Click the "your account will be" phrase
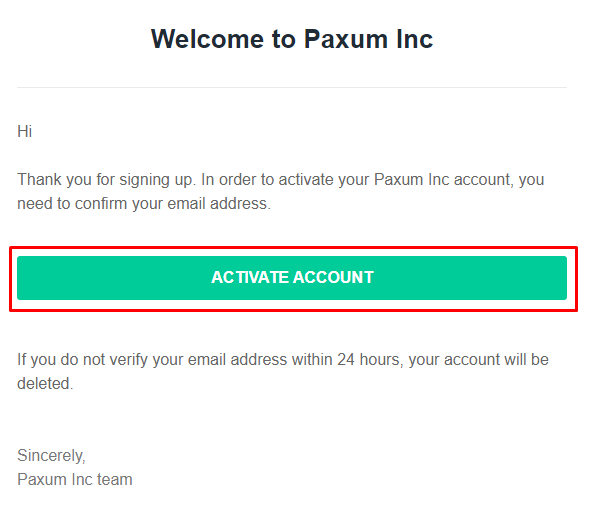This screenshot has width=590, height=509. point(479,360)
